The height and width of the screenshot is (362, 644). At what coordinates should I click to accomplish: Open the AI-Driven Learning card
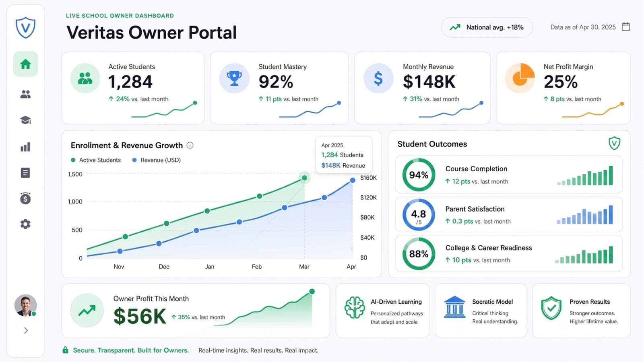click(x=382, y=311)
